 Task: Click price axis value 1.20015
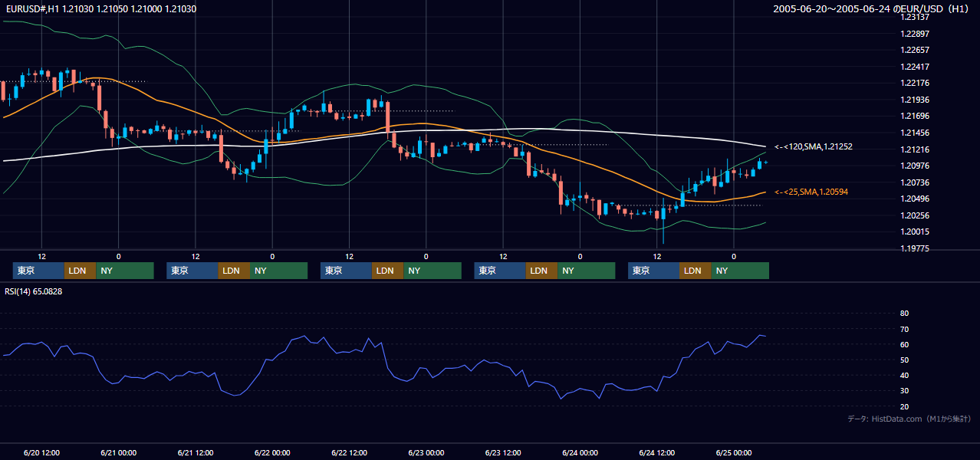point(916,232)
